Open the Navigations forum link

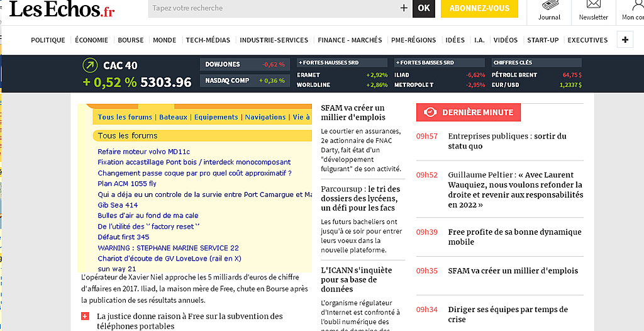(x=265, y=117)
